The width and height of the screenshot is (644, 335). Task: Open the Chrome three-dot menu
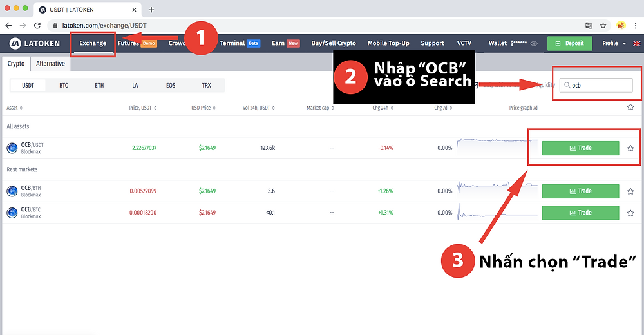[636, 26]
